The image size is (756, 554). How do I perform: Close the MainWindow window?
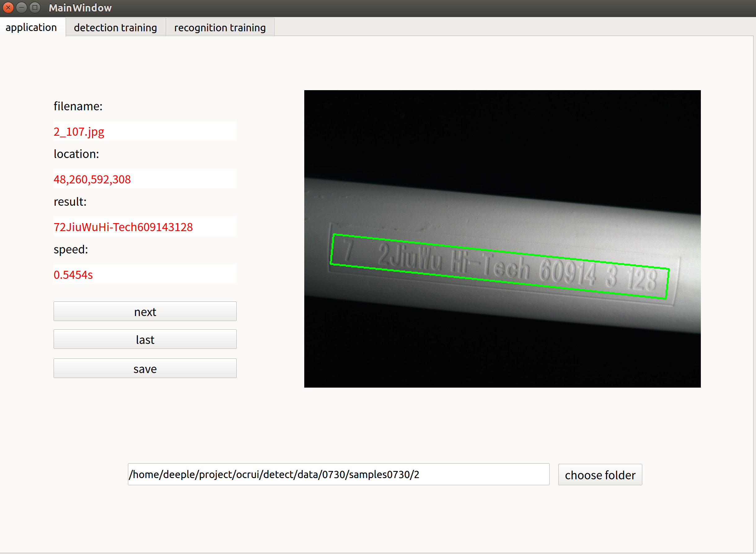8,7
